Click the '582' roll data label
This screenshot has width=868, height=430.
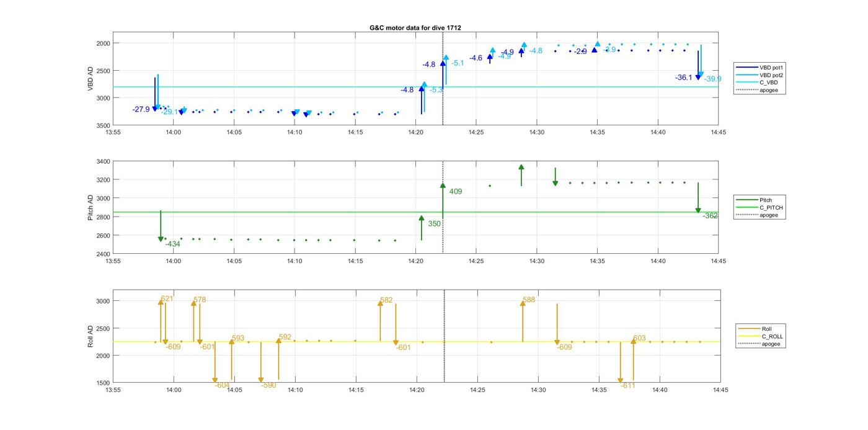[386, 300]
